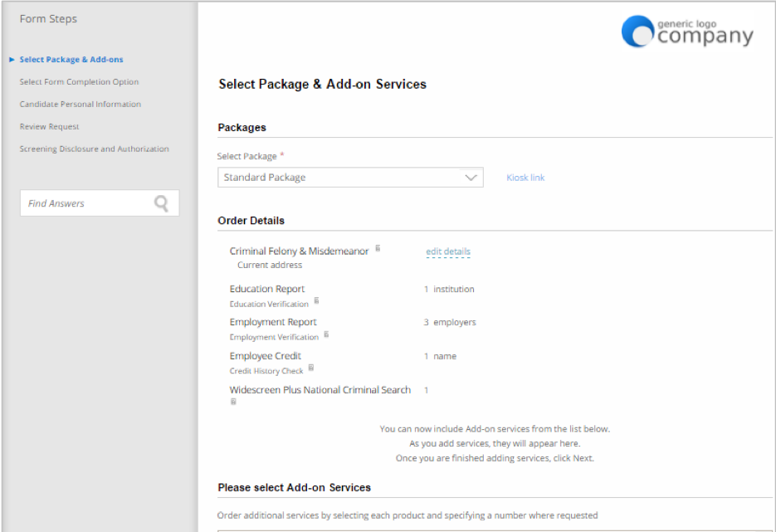Click the arrow marker beside Select Package & Add-ons
Image resolution: width=776 pixels, height=532 pixels.
pos(12,60)
